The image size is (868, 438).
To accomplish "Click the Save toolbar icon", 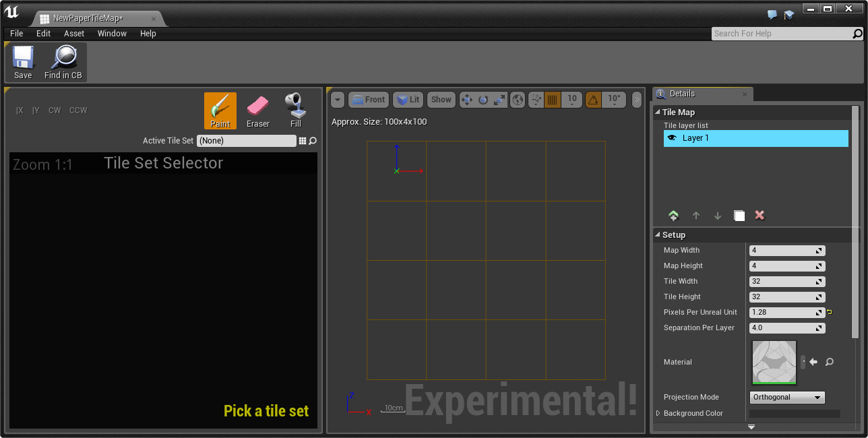I will click(23, 63).
